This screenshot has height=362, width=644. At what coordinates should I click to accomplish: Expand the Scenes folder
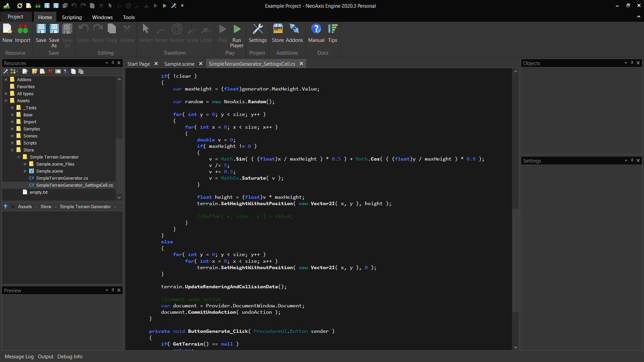click(x=12, y=136)
